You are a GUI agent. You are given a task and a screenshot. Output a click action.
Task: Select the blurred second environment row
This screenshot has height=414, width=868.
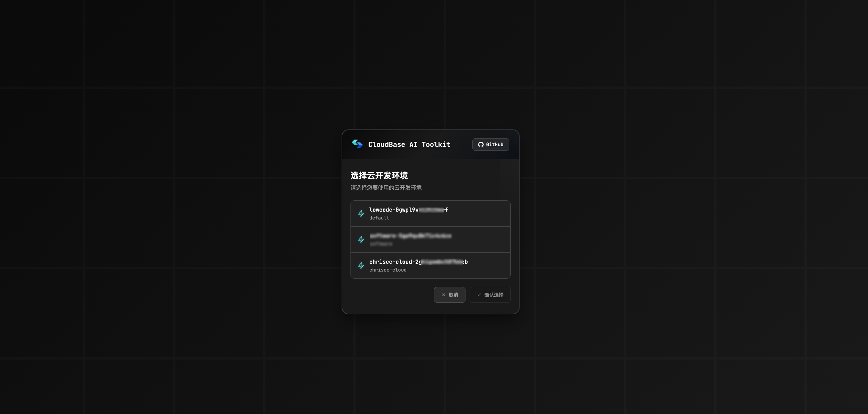pos(430,240)
